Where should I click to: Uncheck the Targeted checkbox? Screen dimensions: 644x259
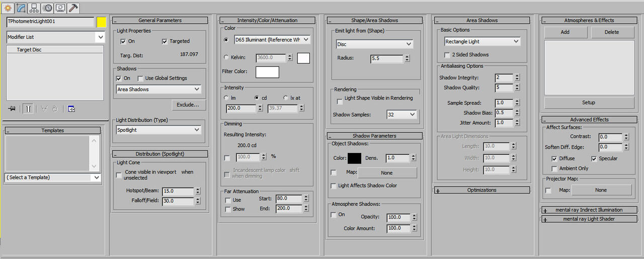tap(165, 41)
